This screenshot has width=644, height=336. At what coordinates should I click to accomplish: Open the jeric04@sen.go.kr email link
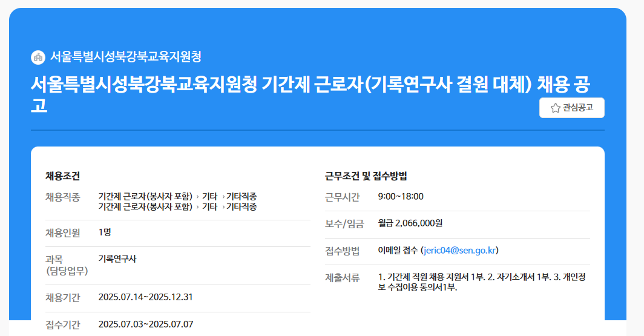(460, 251)
